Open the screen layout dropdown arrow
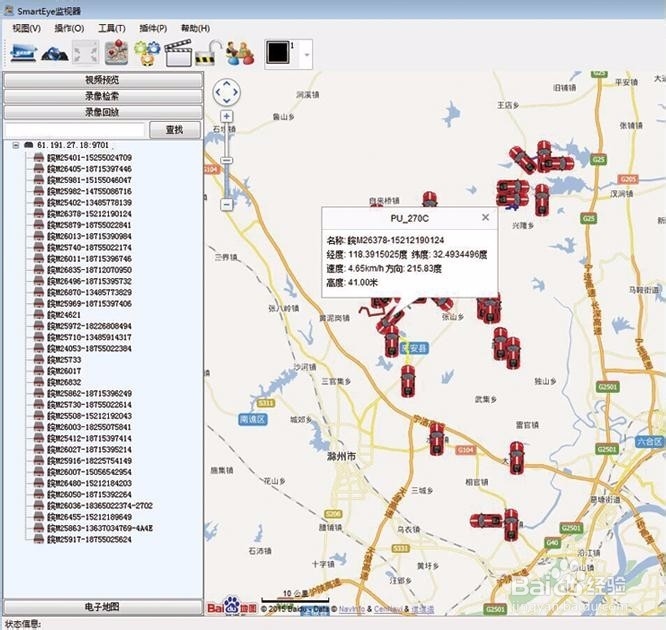 pyautogui.click(x=307, y=54)
